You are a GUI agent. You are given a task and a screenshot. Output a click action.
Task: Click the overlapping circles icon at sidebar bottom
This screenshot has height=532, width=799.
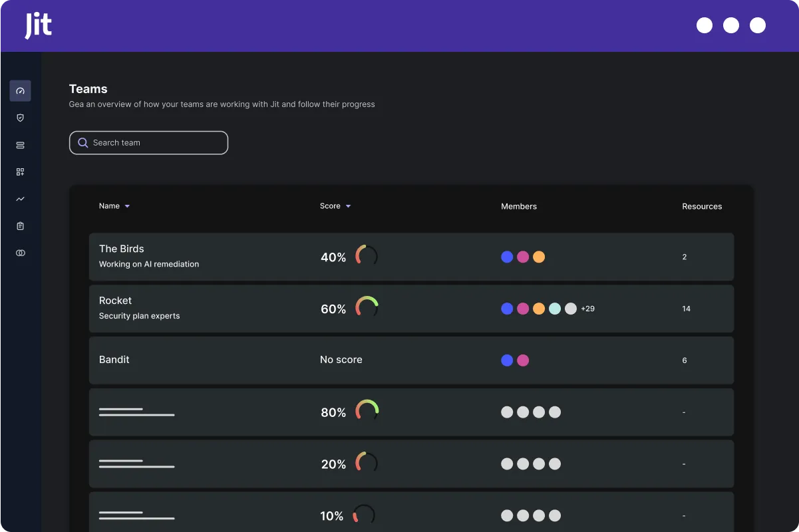[20, 253]
